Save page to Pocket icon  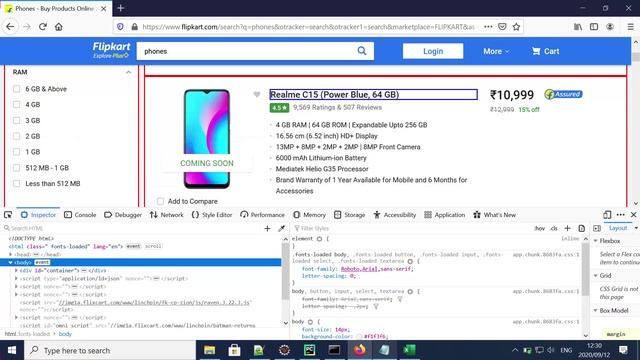pyautogui.click(x=502, y=27)
